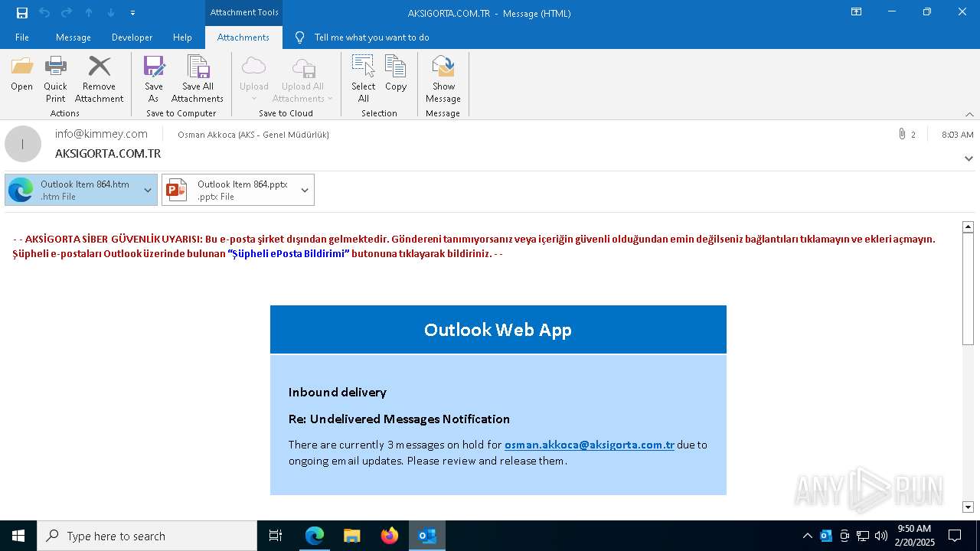Open Customize Quick Access Toolbar dropdown
Viewport: 980px width, 551px height.
132,13
